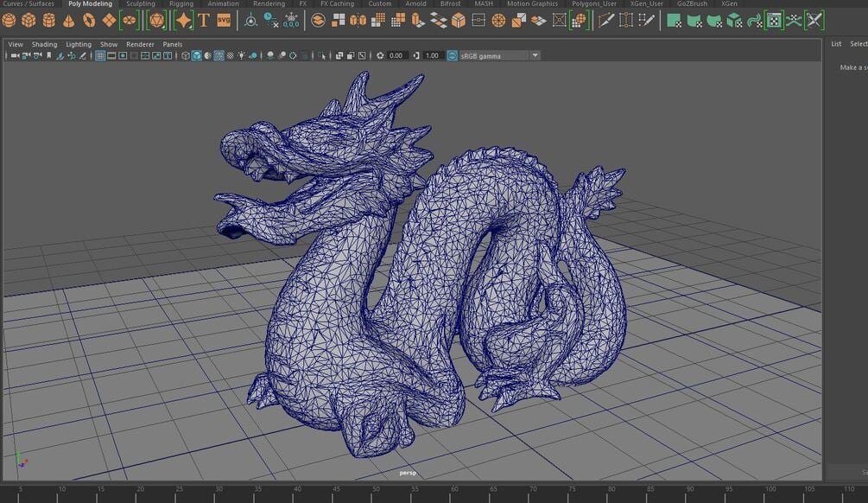Image resolution: width=868 pixels, height=503 pixels.
Task: Toggle the viewport grid display
Action: (x=100, y=56)
